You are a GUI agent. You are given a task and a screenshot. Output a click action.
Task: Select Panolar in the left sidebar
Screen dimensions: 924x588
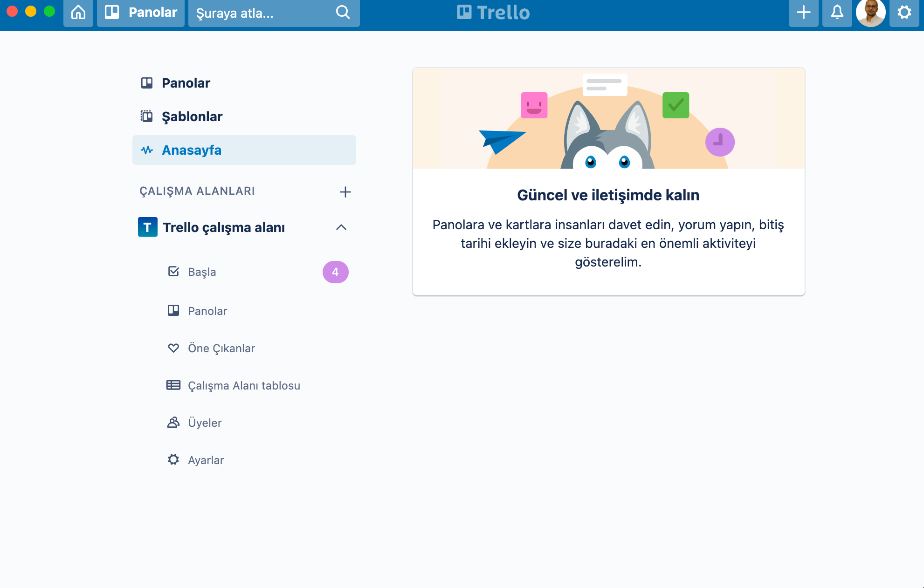coord(244,83)
